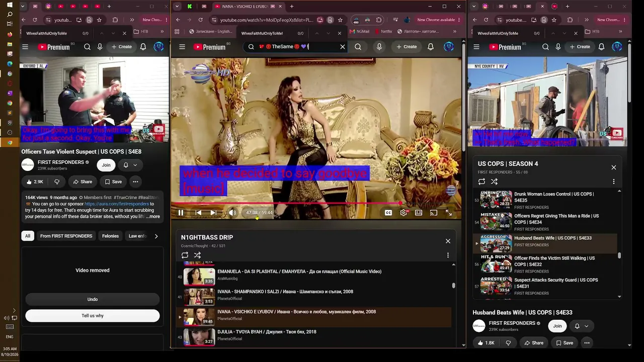This screenshot has width=644, height=362.
Task: Undo the video removal in the left window
Action: (93, 299)
